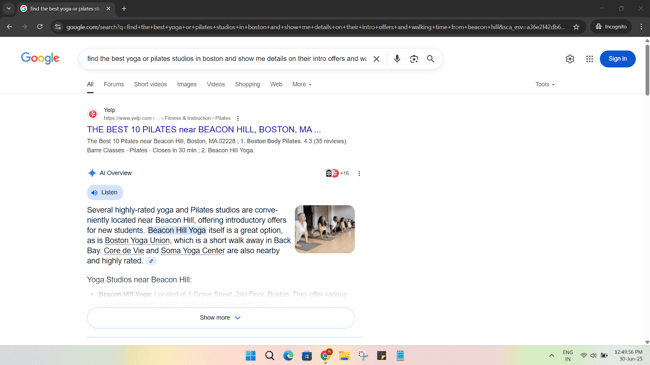Start a voice search with the microphone
This screenshot has height=365, width=650.
click(x=397, y=59)
